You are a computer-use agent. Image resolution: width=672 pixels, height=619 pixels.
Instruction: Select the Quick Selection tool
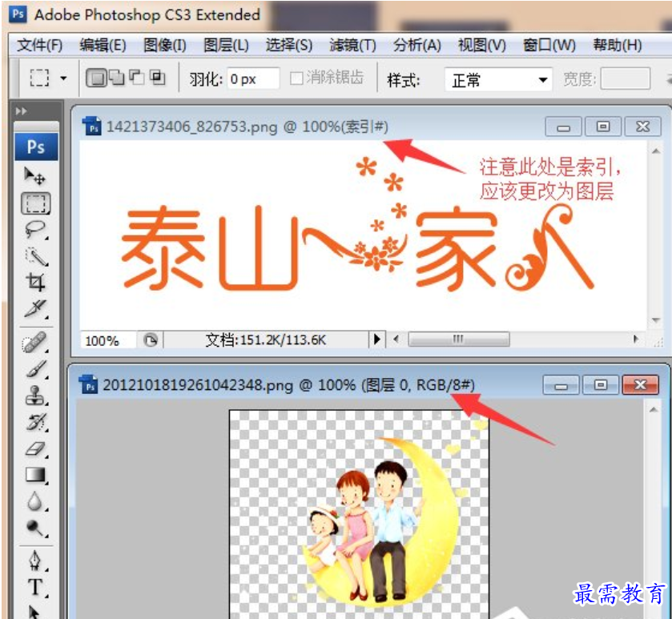tap(35, 256)
